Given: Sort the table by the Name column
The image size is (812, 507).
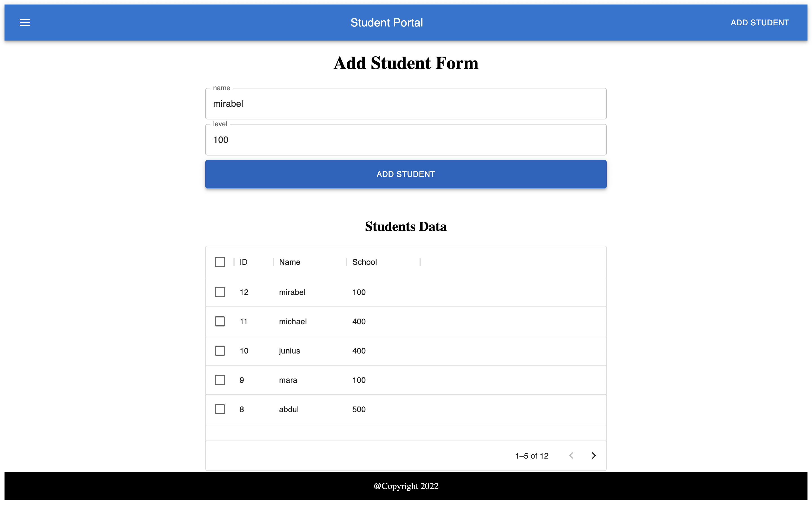Looking at the screenshot, I should pos(289,262).
